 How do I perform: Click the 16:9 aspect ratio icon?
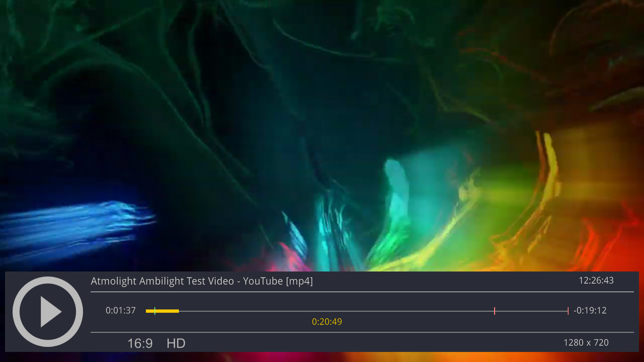click(x=140, y=343)
